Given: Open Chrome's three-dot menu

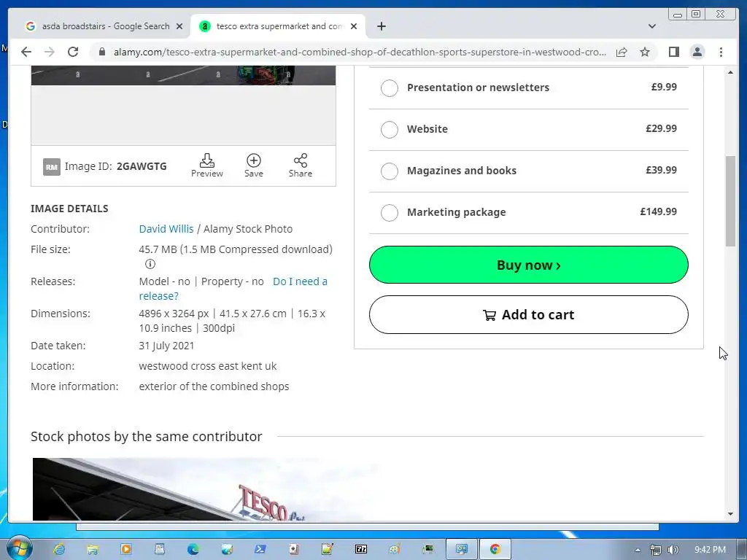Looking at the screenshot, I should coord(721,52).
